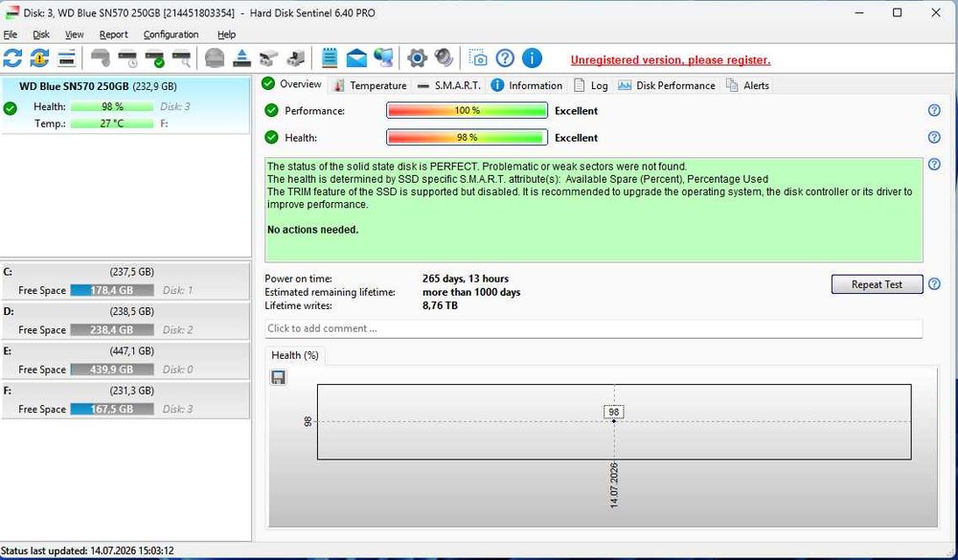The height and width of the screenshot is (560, 958).
Task: Open the blue notepad report toolbar icon
Action: coord(330,58)
